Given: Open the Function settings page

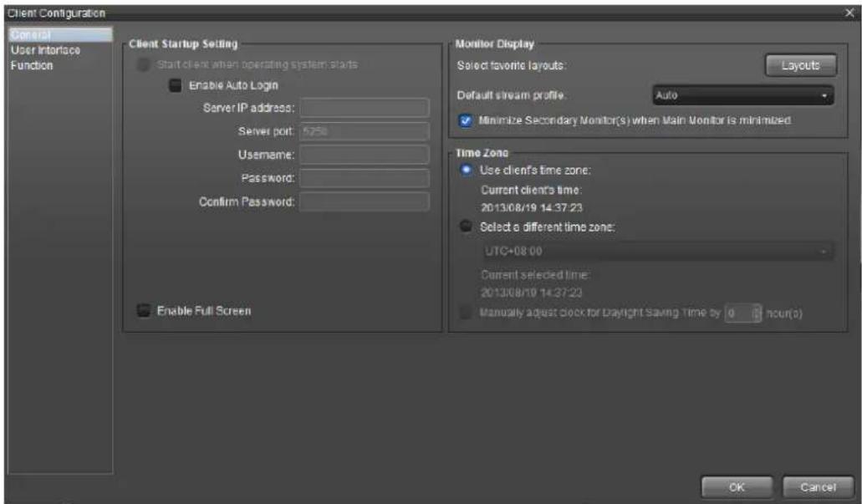Looking at the screenshot, I should click(x=32, y=65).
